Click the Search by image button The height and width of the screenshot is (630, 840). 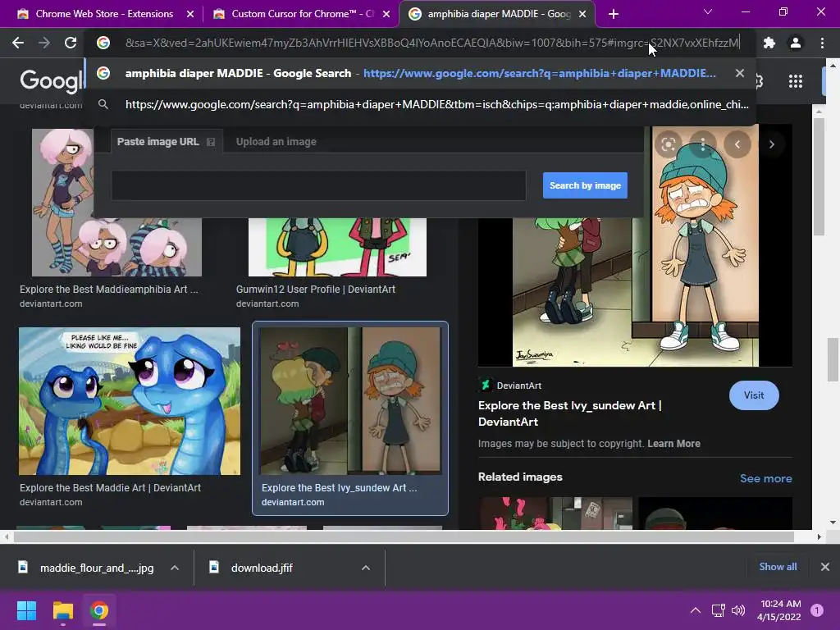point(585,185)
